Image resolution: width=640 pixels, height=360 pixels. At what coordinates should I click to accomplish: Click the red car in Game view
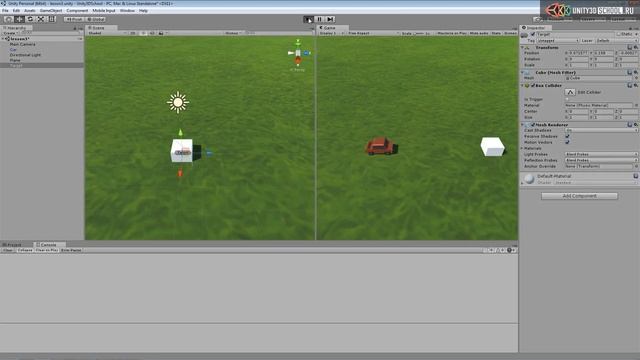(380, 146)
